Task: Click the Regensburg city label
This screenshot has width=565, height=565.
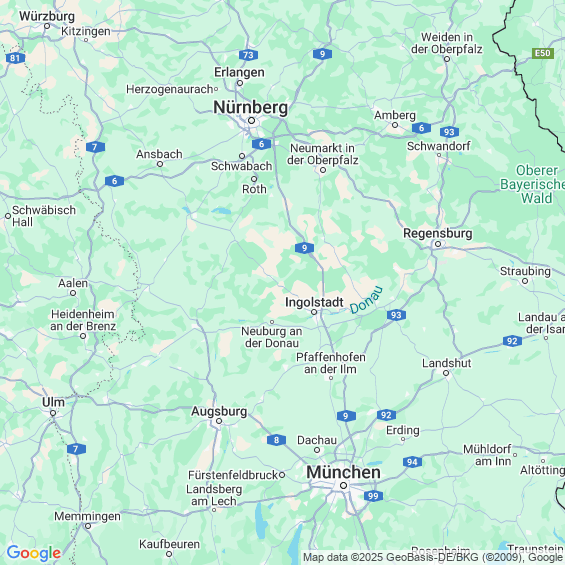Action: click(x=437, y=233)
